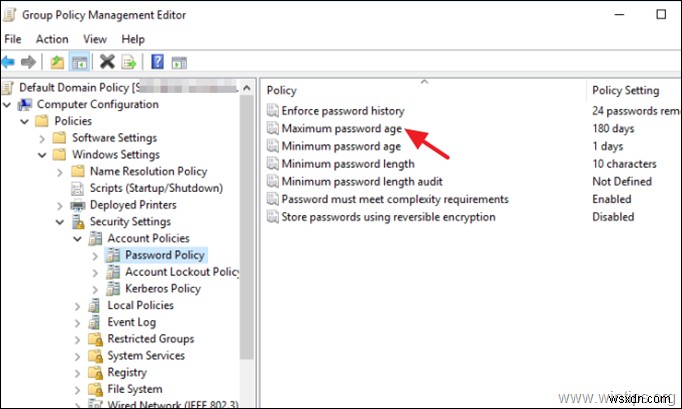682x409 pixels.
Task: Collapse the Security Settings node
Action: click(61, 222)
